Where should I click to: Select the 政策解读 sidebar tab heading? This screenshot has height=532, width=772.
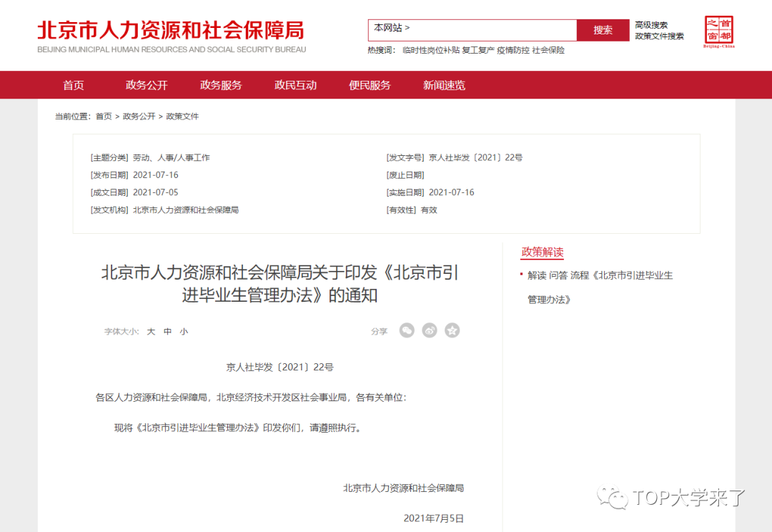tap(542, 252)
